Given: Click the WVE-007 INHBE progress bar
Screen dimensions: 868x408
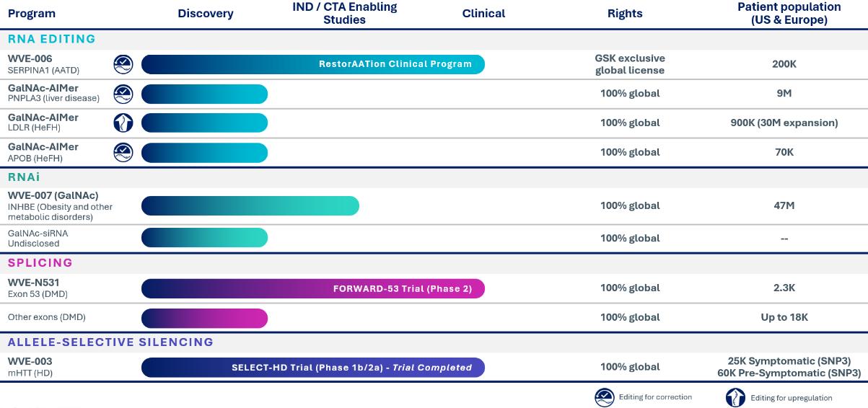Looking at the screenshot, I should [x=250, y=205].
